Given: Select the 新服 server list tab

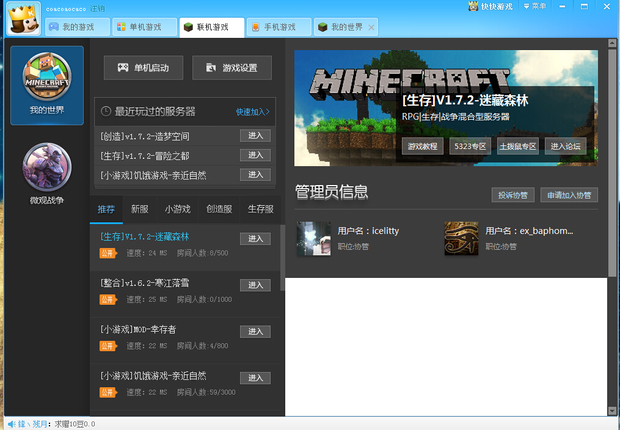Looking at the screenshot, I should tap(140, 209).
